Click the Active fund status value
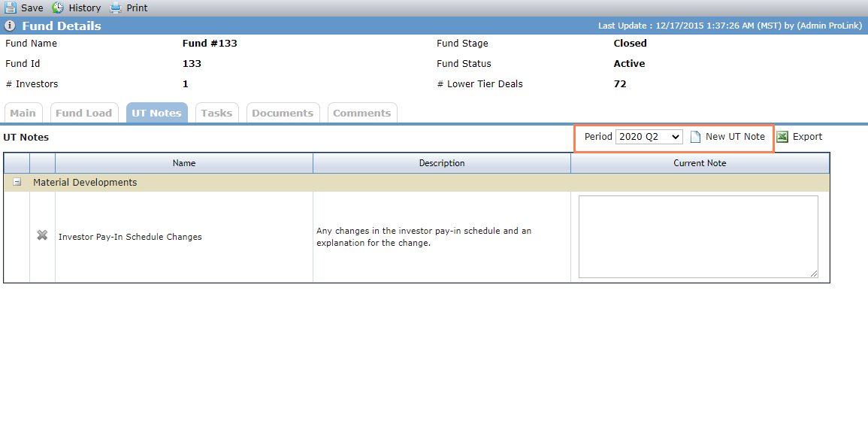 tap(630, 64)
